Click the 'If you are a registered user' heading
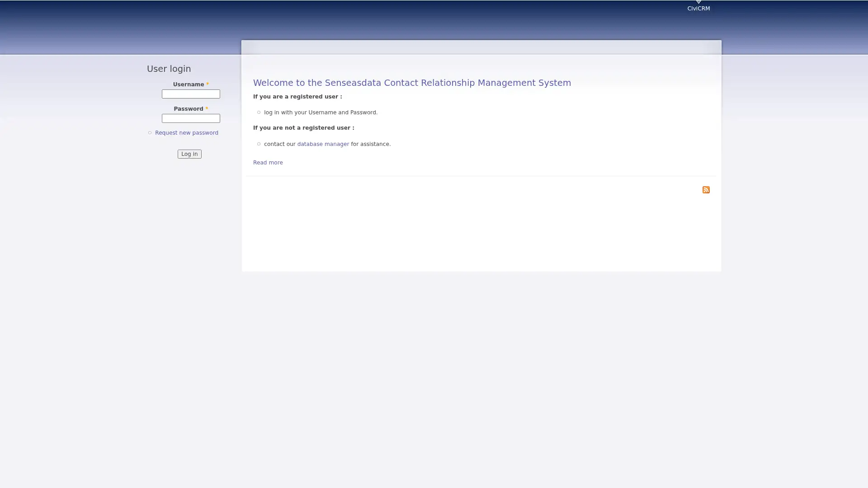Screen dimensions: 868x488 [x=297, y=96]
